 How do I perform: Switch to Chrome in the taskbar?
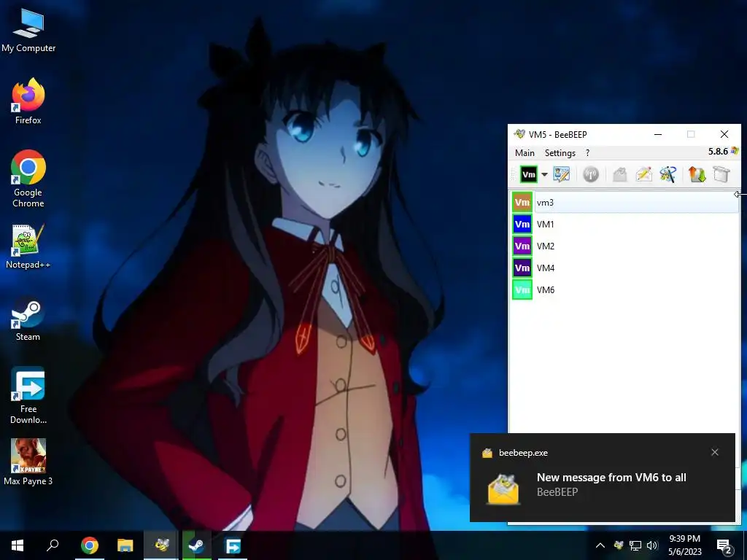tap(90, 545)
